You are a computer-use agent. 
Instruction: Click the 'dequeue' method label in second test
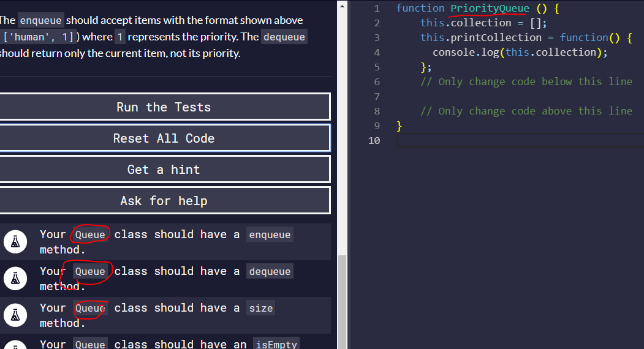click(270, 271)
